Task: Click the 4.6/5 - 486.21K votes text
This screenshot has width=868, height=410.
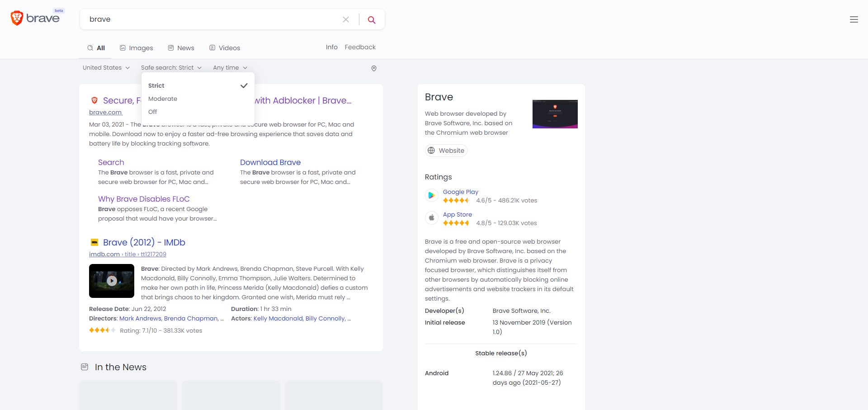Action: click(x=507, y=200)
